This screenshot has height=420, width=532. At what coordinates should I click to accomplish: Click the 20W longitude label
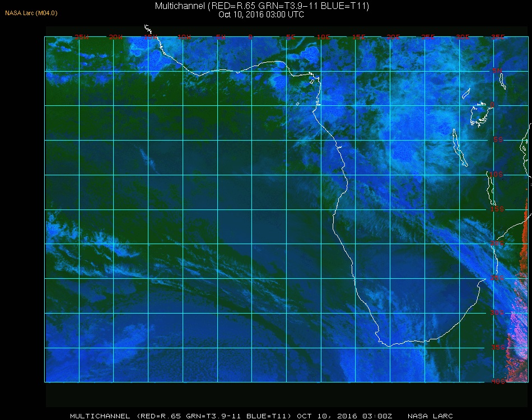coord(116,37)
